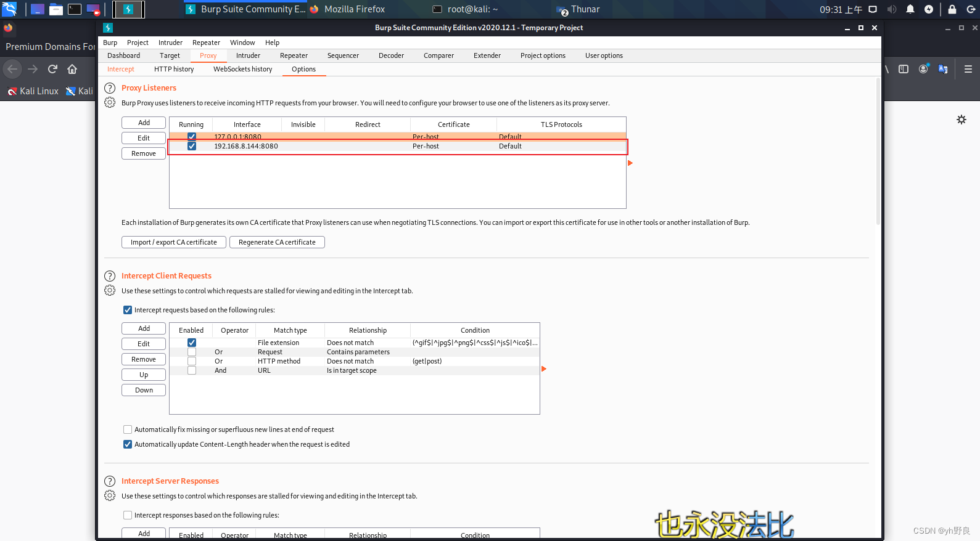Expand the client request rules side arrow
The height and width of the screenshot is (541, 980).
(544, 369)
